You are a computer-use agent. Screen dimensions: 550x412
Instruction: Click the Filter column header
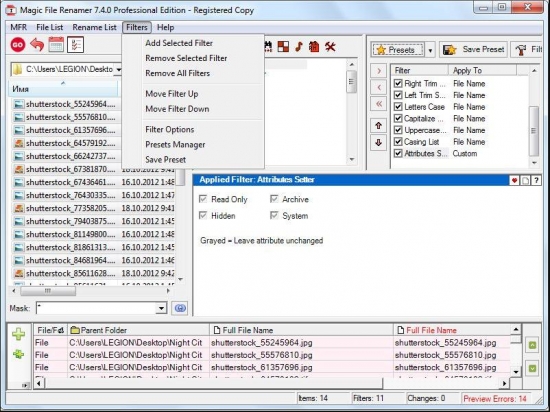pyautogui.click(x=420, y=70)
